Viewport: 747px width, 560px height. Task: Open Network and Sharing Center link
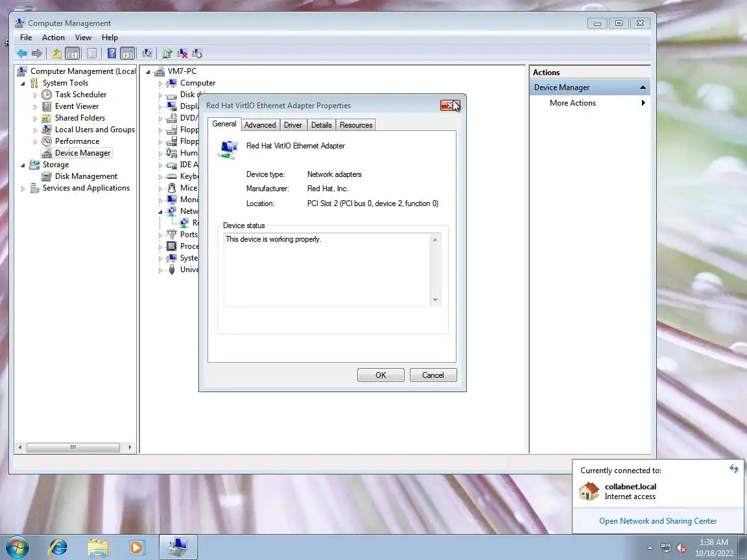coord(658,521)
